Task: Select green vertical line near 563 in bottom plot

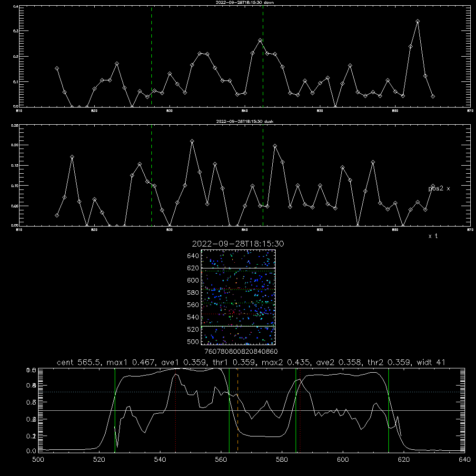Action: pos(229,410)
